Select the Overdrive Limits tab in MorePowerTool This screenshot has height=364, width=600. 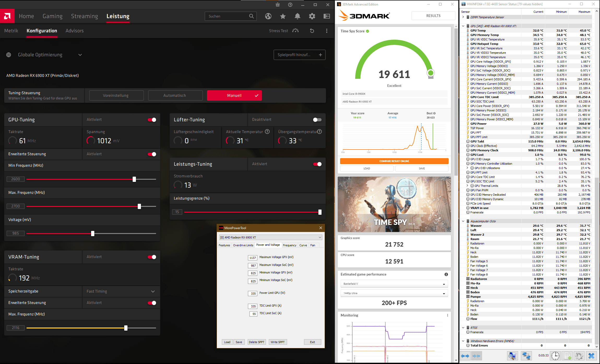click(x=243, y=245)
